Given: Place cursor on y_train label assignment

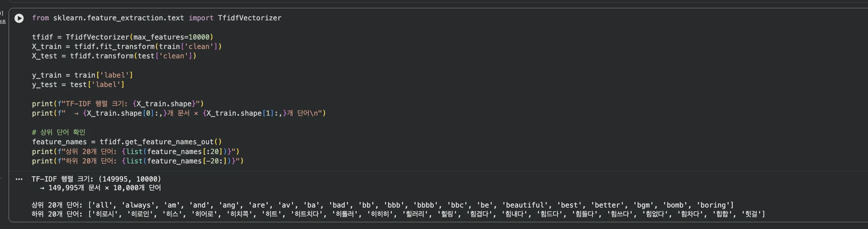Looking at the screenshot, I should tap(82, 75).
